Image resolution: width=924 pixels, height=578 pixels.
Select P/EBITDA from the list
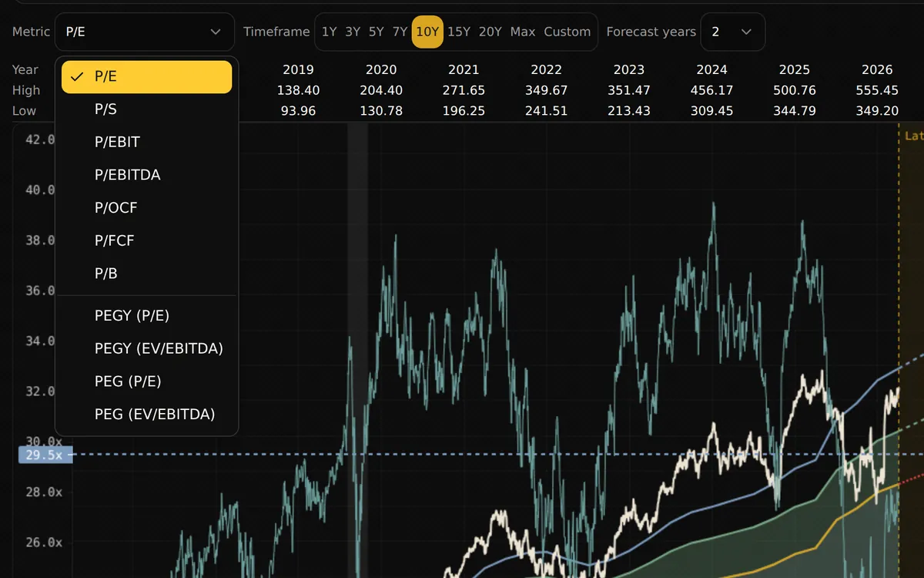147,175
